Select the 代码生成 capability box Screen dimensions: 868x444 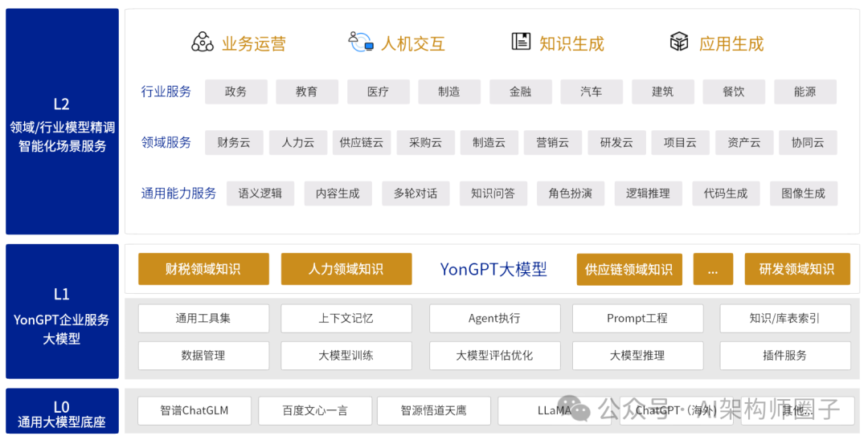tap(727, 193)
